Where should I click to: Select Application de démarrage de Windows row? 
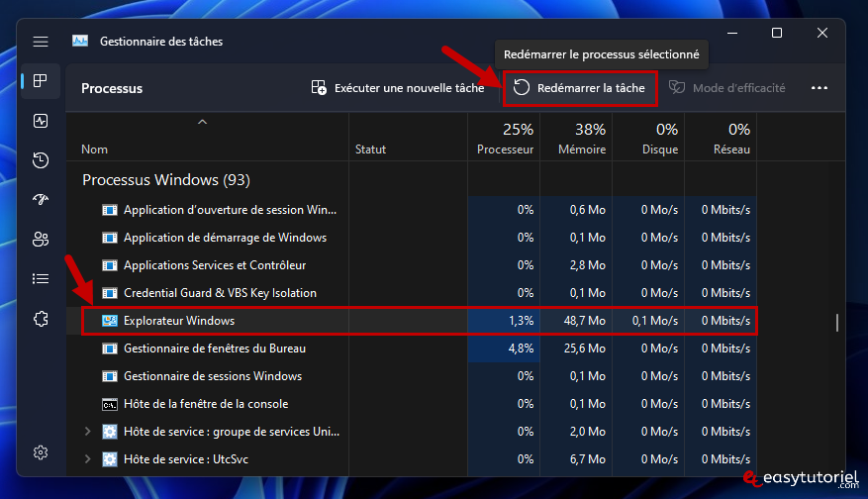click(411, 238)
